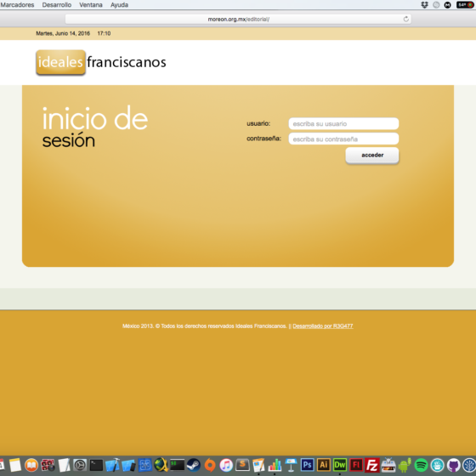Screen dimensions: 476x476
Task: Focus the contraseña password field
Action: tap(343, 139)
